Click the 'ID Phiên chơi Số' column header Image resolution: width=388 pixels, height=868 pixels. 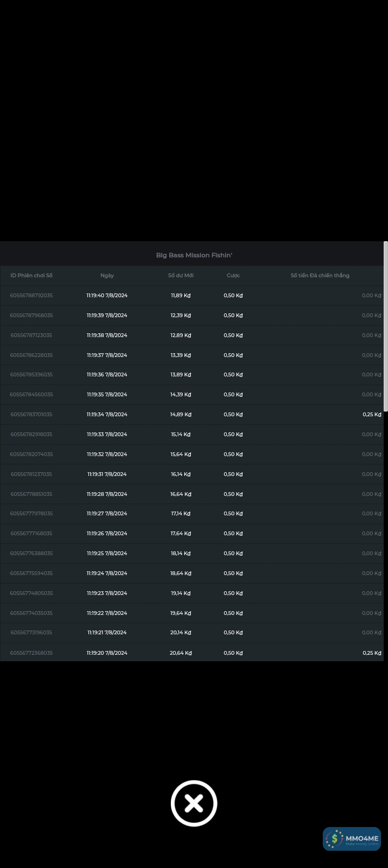click(31, 276)
